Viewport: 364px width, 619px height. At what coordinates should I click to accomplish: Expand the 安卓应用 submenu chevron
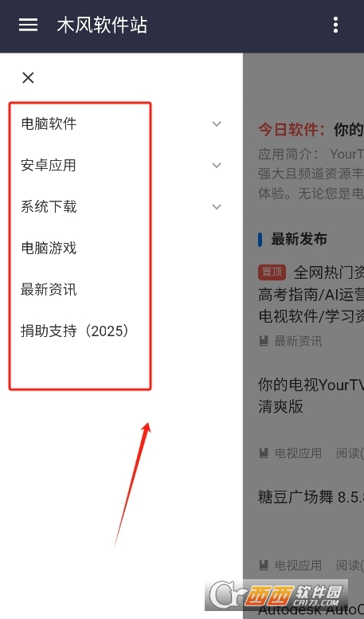point(217,165)
